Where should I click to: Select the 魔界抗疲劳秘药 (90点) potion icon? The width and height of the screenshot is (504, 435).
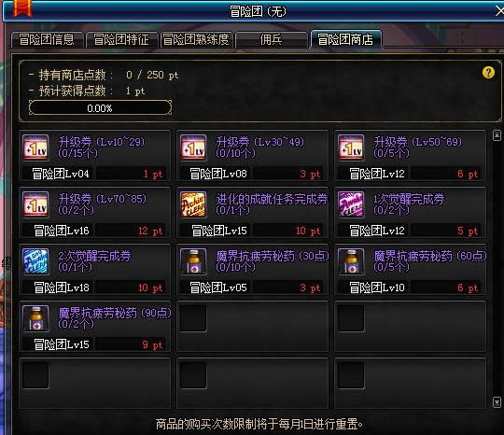(35, 318)
